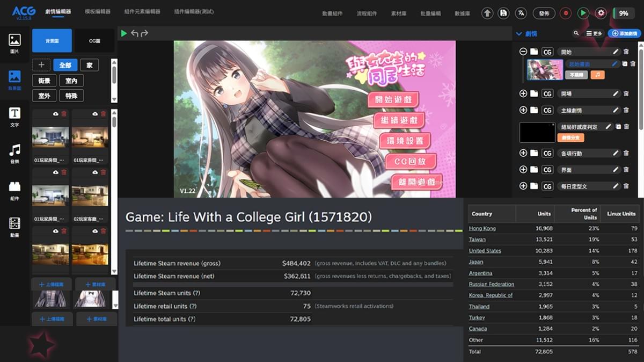Viewport: 644px width, 362px height.
Task: Switch to CG圖 asset tab
Action: 94,40
